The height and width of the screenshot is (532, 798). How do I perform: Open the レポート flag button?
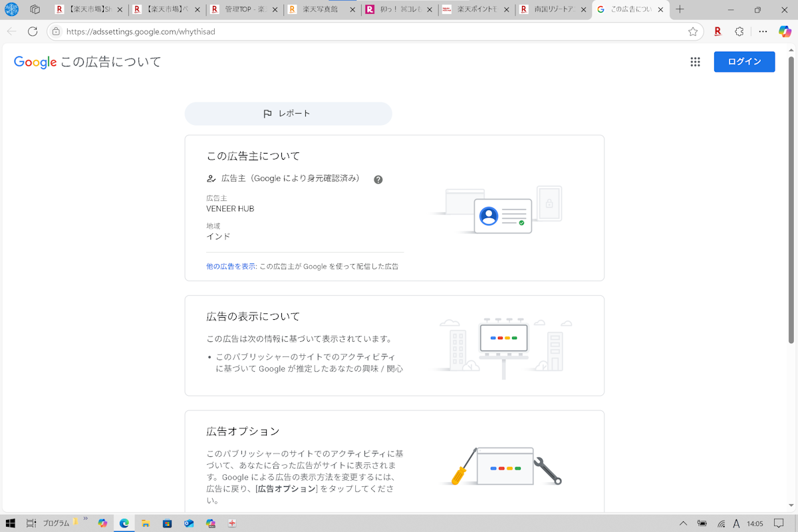(x=288, y=114)
